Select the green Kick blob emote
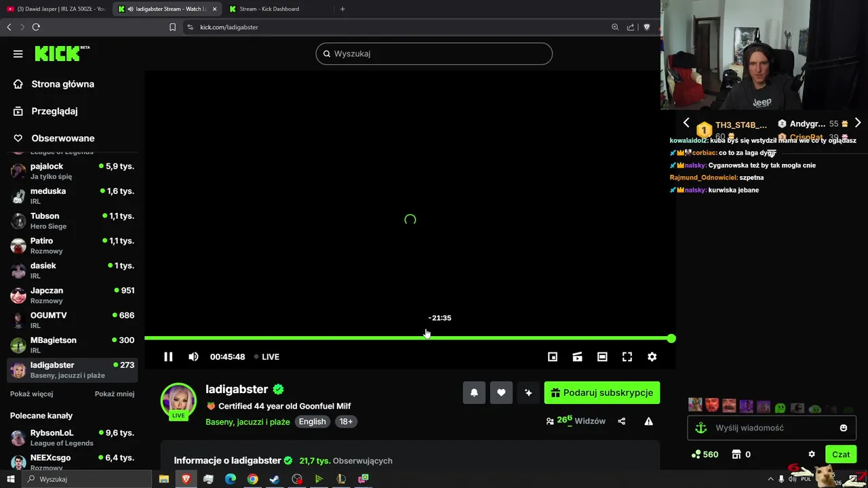This screenshot has width=868, height=488. (x=781, y=408)
